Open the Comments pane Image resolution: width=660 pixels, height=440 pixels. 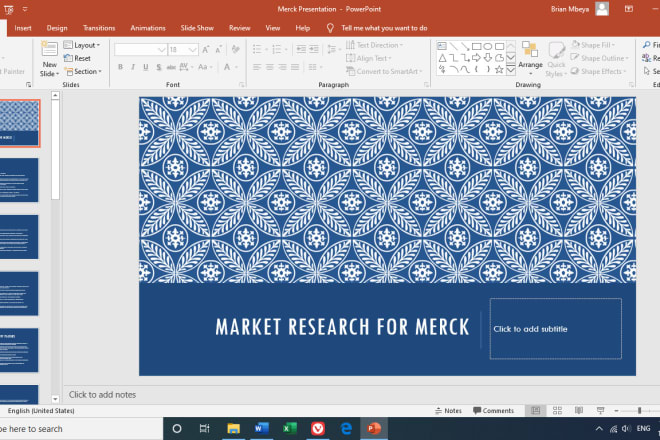point(493,411)
